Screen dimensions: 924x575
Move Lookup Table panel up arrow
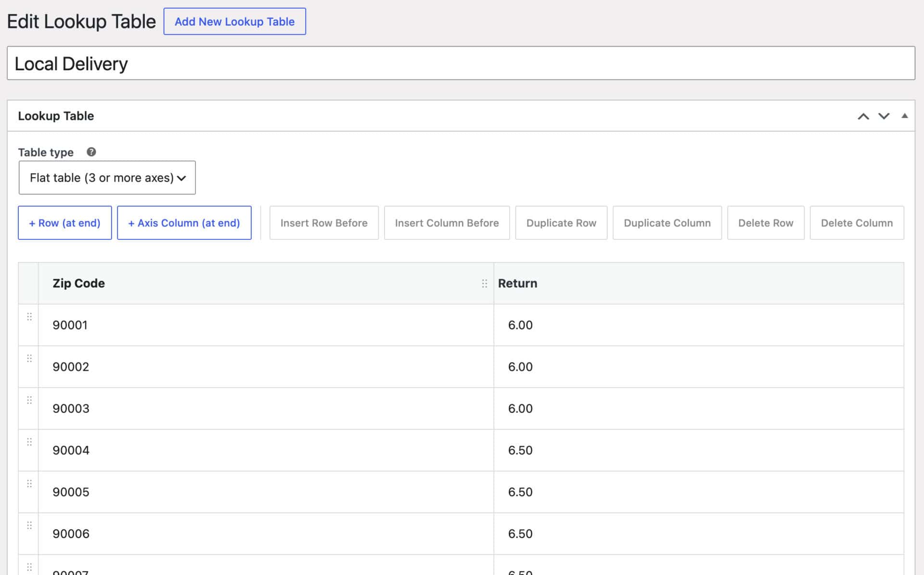863,116
